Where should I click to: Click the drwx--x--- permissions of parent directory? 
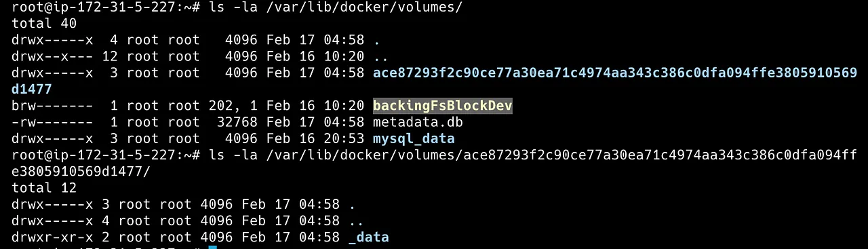coord(52,56)
